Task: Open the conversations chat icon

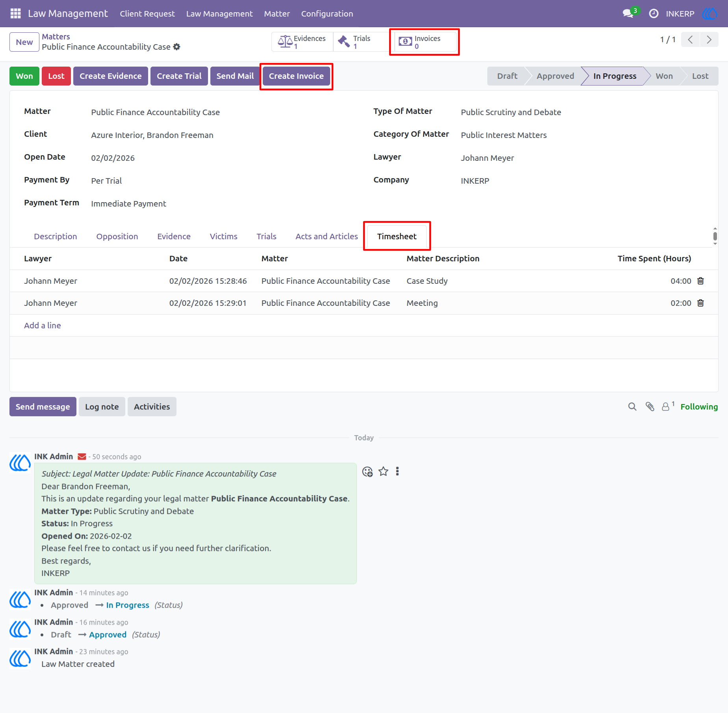Action: coord(628,13)
